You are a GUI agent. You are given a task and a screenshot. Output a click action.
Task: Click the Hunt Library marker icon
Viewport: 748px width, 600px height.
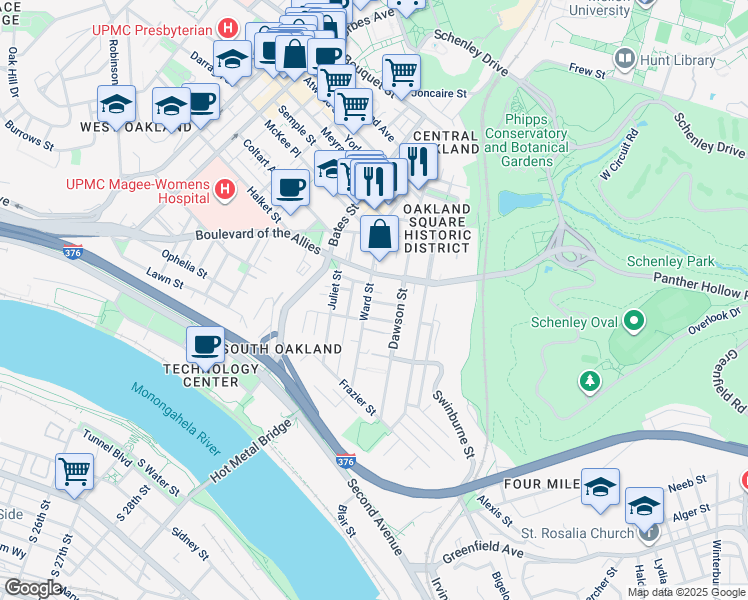point(624,59)
